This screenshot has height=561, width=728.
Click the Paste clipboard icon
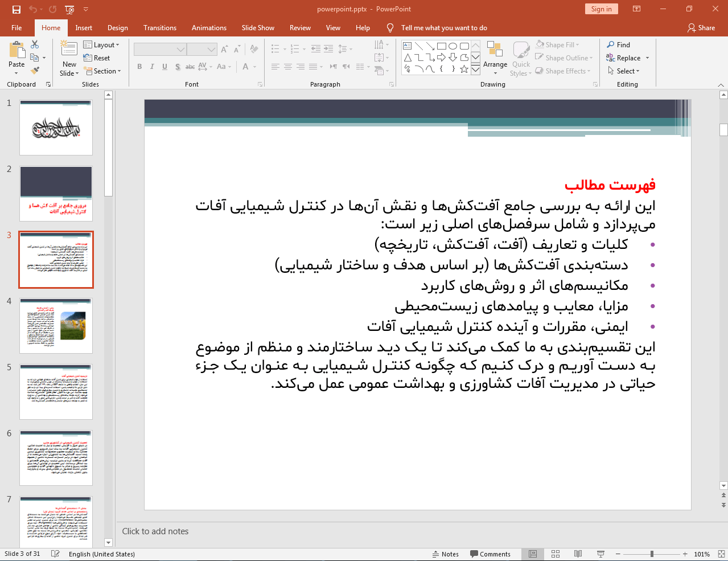pos(17,50)
